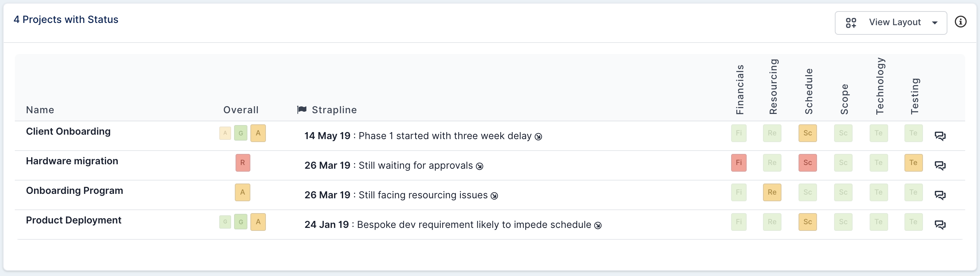
Task: Click the View Layout dropdown arrow
Action: coord(935,23)
